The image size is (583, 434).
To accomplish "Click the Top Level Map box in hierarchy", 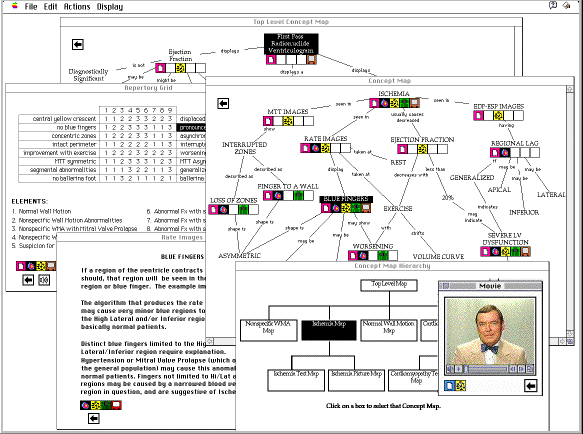I will (389, 285).
